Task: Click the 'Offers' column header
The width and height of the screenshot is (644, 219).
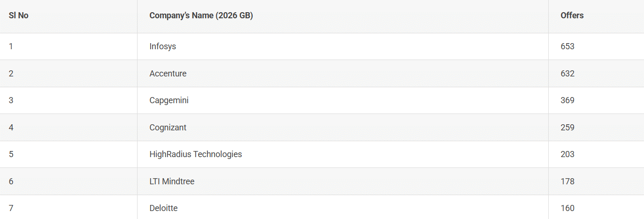Action: (572, 15)
